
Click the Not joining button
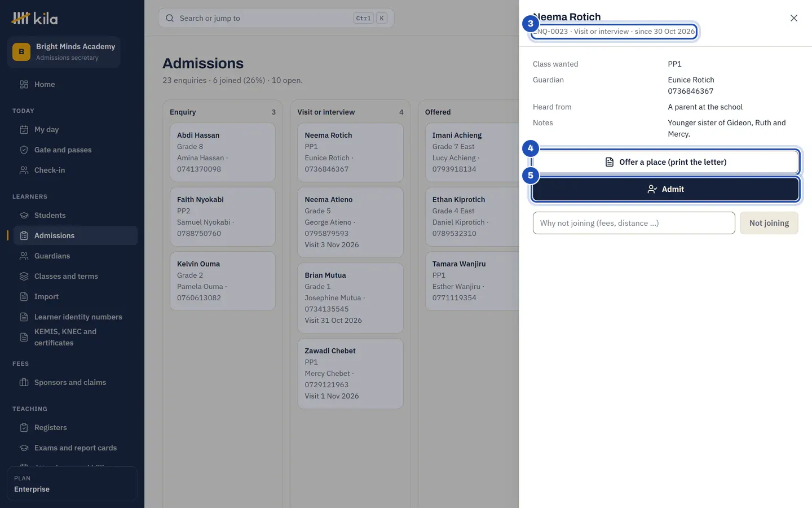tap(769, 223)
